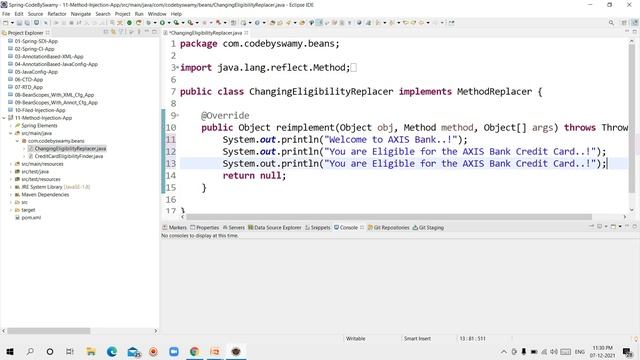Expand JRE System Library node

pos(11,187)
